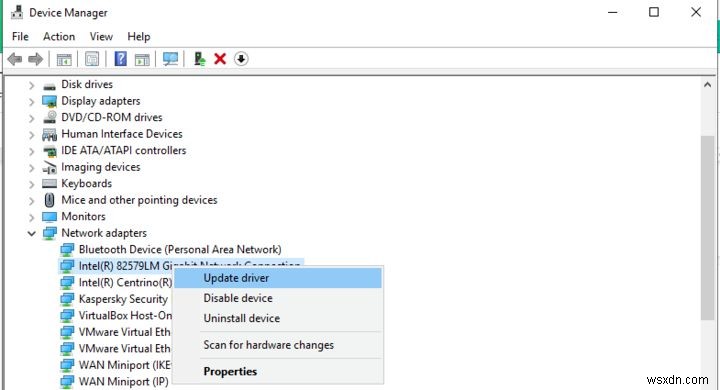Image resolution: width=720 pixels, height=390 pixels.
Task: Click the Human Interface Devices icon
Action: tap(50, 134)
